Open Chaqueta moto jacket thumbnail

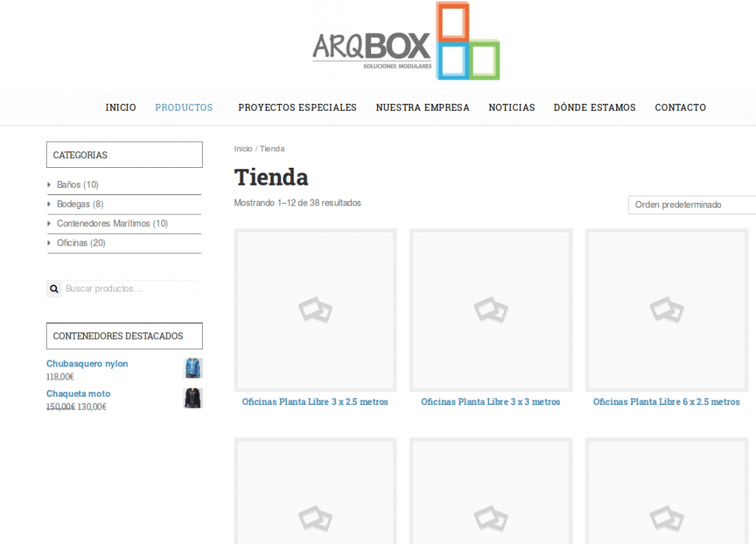pyautogui.click(x=193, y=398)
